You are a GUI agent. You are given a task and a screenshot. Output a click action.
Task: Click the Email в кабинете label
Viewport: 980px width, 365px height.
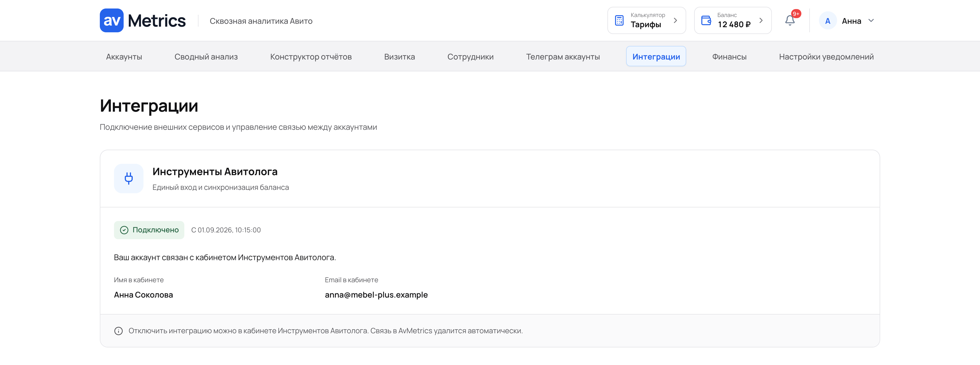pyautogui.click(x=352, y=280)
